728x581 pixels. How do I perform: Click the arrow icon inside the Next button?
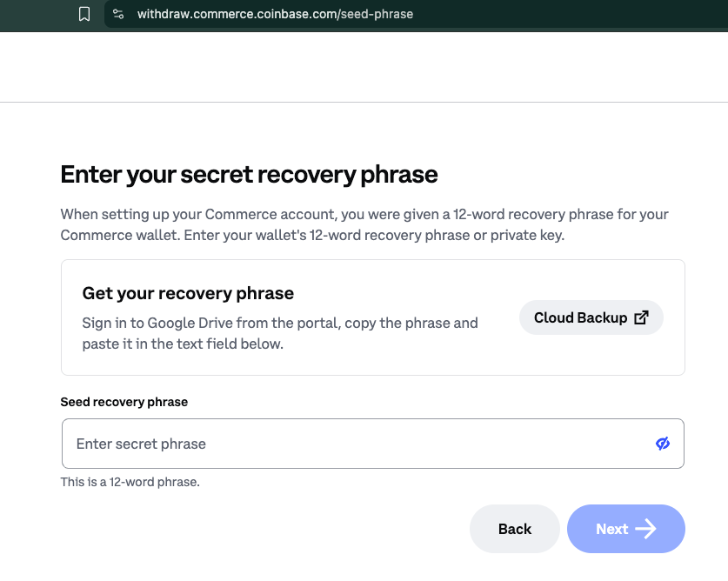coord(646,529)
